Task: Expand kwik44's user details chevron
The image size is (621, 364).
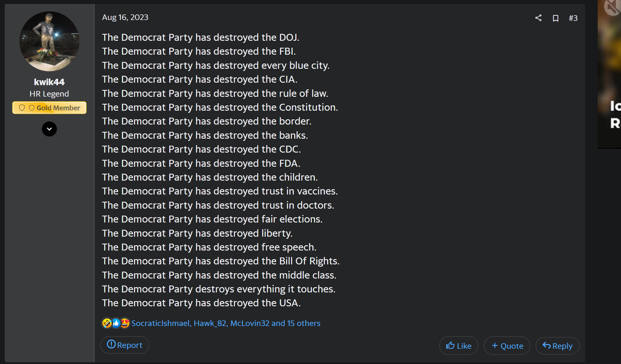Action: click(x=49, y=129)
